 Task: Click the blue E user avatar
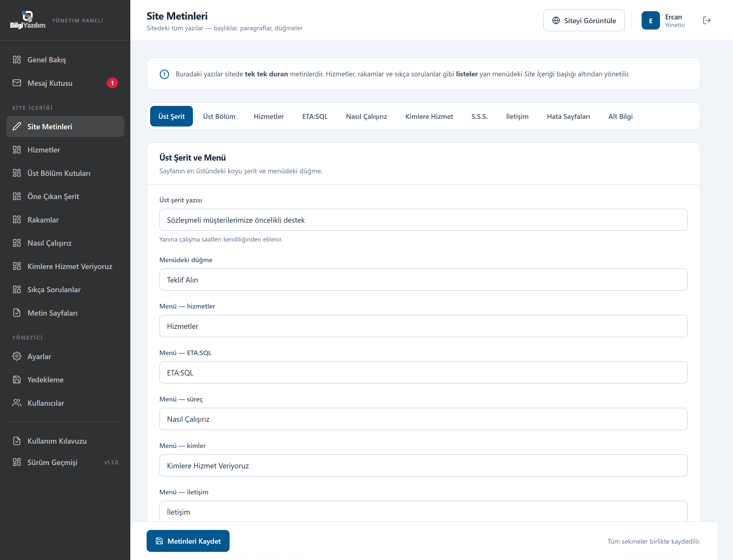pyautogui.click(x=651, y=20)
